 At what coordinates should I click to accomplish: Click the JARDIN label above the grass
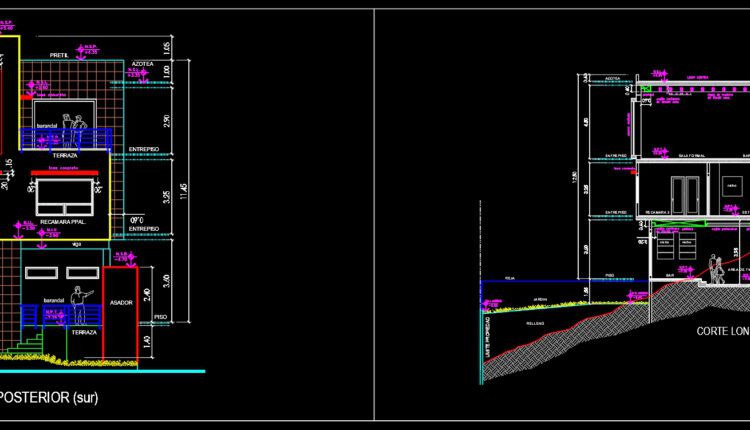point(540,299)
